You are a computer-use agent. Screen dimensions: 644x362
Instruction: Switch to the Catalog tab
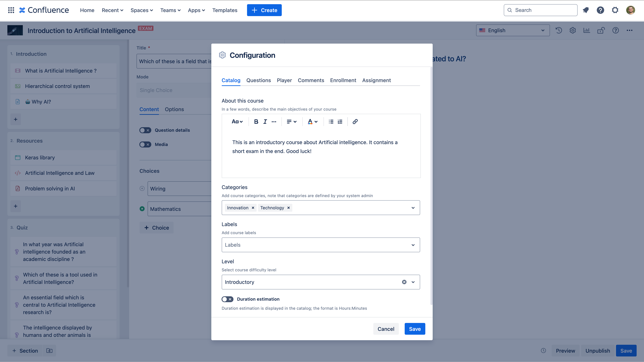231,80
